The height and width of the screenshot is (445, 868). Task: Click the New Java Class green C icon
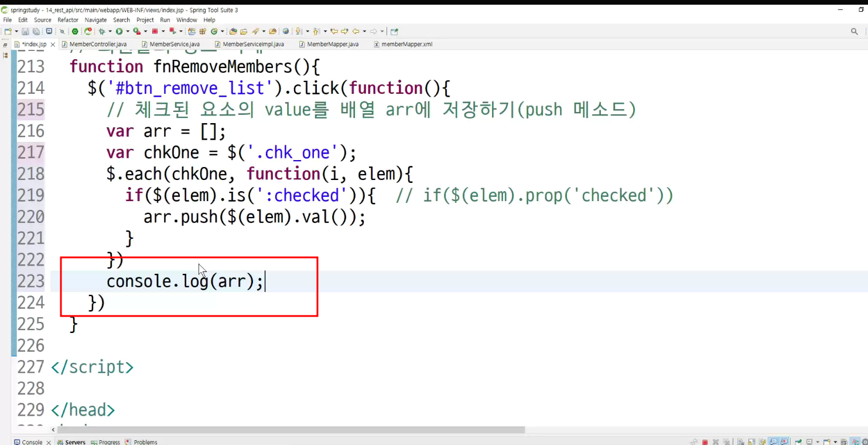click(x=213, y=31)
